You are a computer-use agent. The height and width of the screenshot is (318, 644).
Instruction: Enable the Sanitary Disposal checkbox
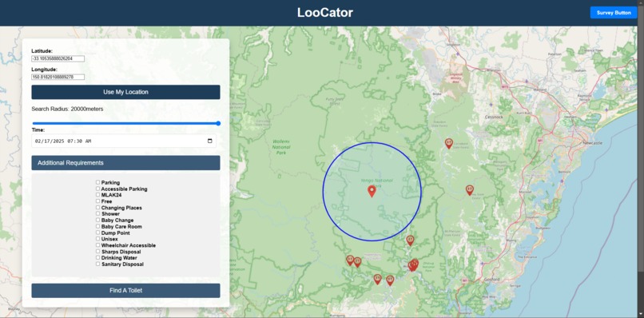(97, 264)
